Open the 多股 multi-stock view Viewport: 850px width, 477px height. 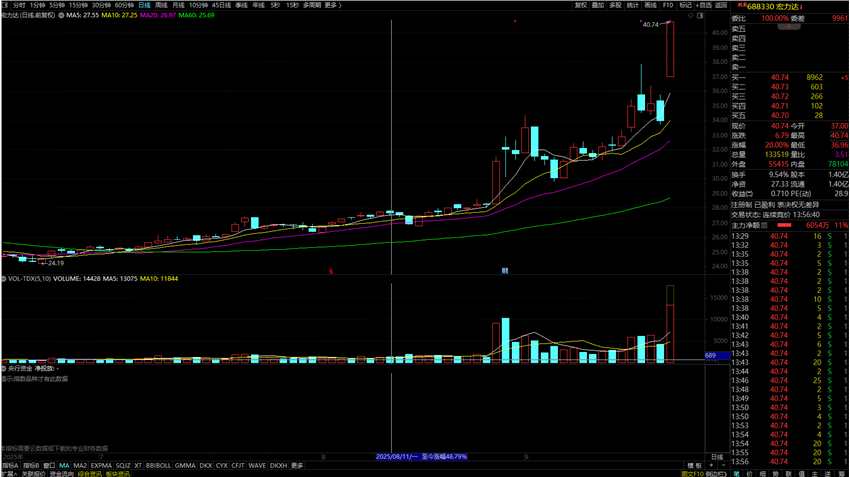pyautogui.click(x=615, y=5)
